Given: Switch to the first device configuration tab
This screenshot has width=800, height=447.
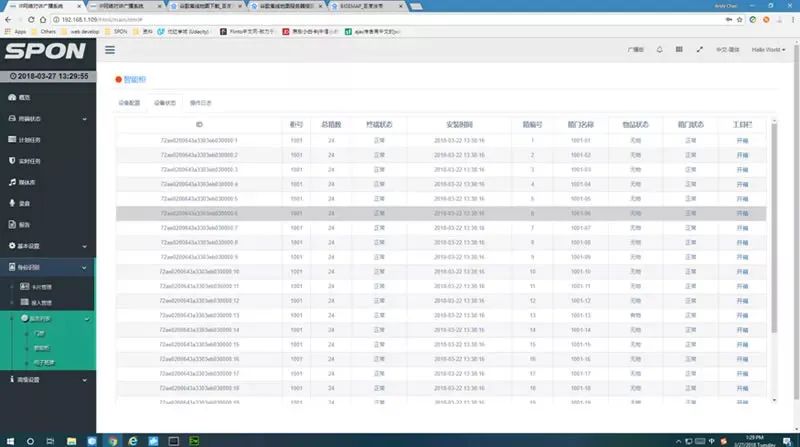Looking at the screenshot, I should 129,102.
